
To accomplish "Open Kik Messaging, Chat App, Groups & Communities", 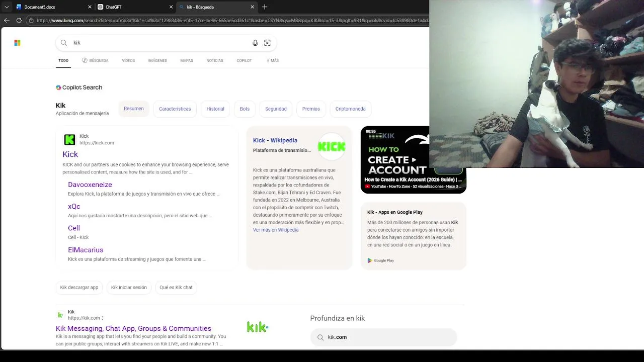I will click(133, 328).
